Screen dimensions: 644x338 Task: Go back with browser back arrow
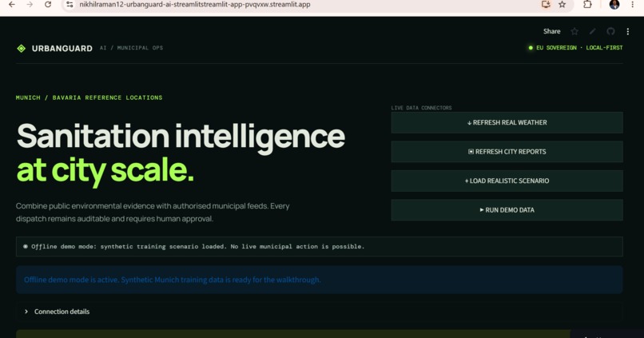[x=12, y=5]
